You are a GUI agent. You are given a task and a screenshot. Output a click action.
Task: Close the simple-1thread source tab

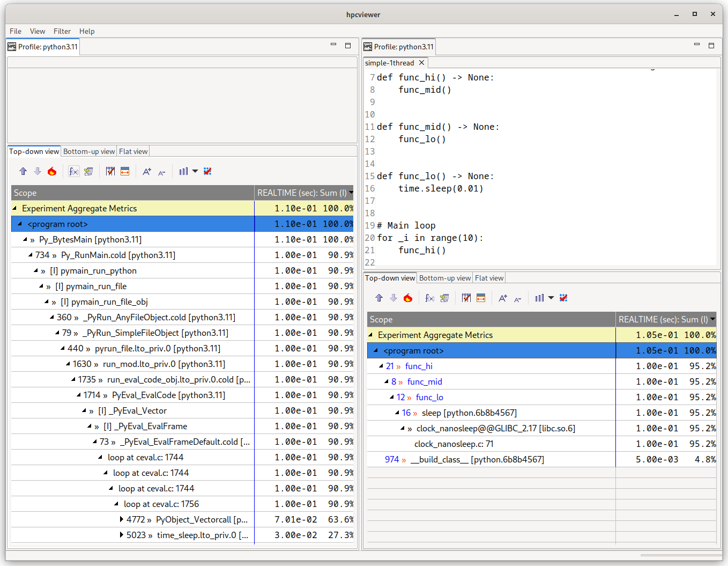(421, 63)
